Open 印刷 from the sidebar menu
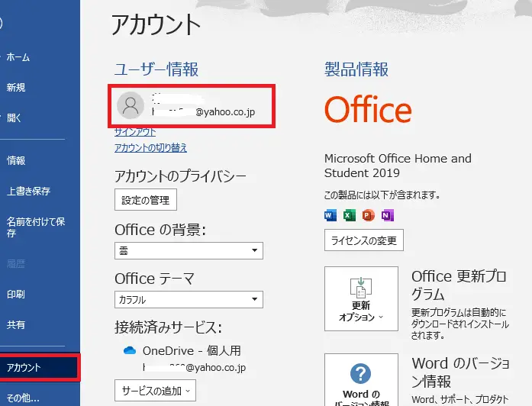Screen dimensions: 532x406 [x=16, y=294]
